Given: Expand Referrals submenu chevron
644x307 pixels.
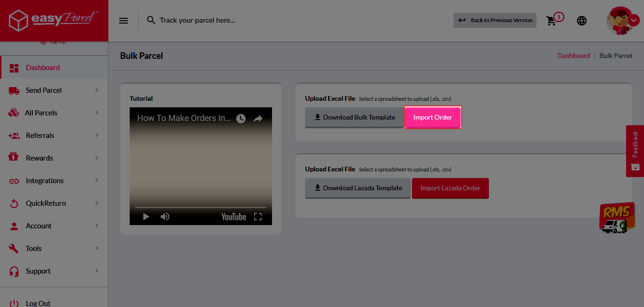Looking at the screenshot, I should 97,135.
